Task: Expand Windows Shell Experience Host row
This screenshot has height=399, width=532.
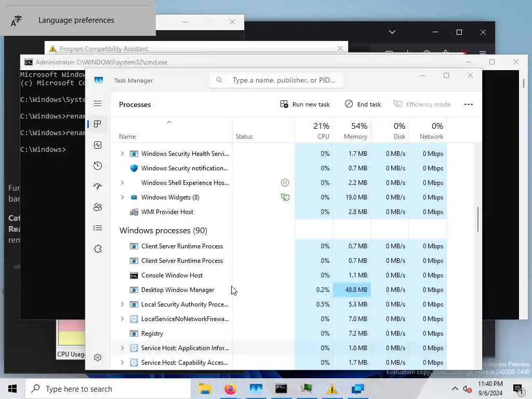Action: point(122,183)
